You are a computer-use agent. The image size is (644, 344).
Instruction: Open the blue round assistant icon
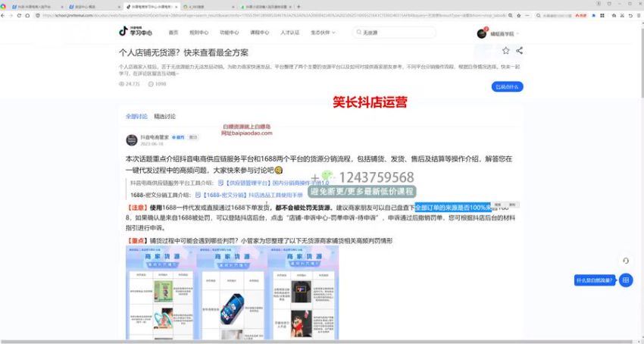click(626, 280)
